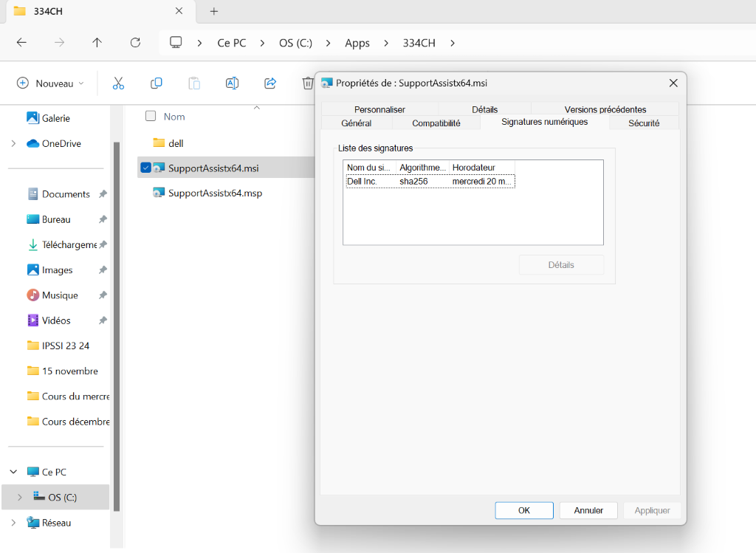Expand the OS (C:) tree node

click(x=19, y=497)
